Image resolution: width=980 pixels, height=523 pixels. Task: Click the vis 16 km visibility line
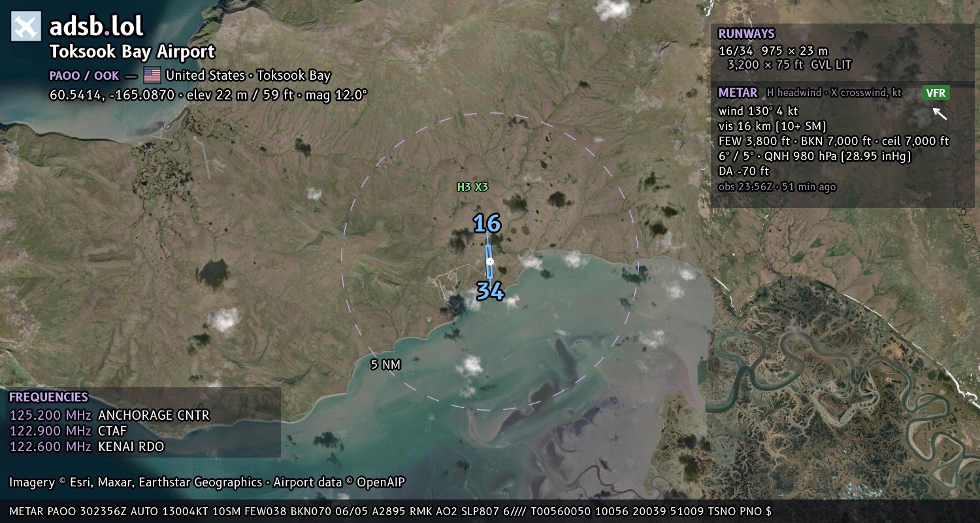pos(772,126)
